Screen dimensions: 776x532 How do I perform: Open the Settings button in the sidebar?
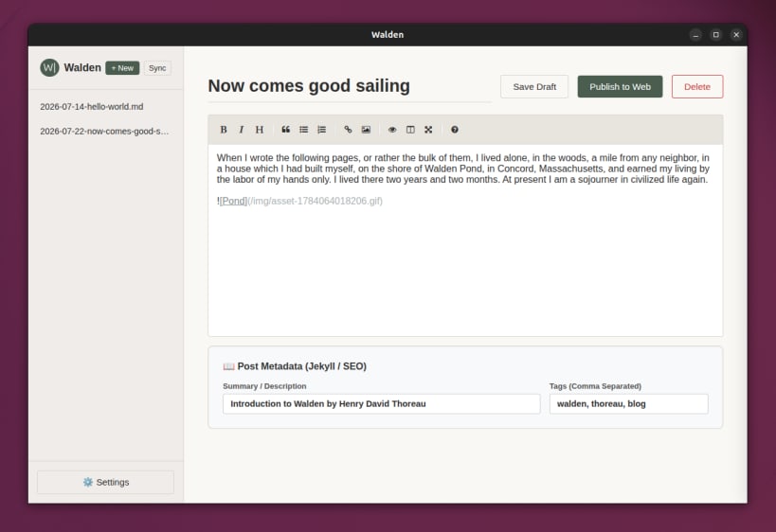pyautogui.click(x=105, y=482)
